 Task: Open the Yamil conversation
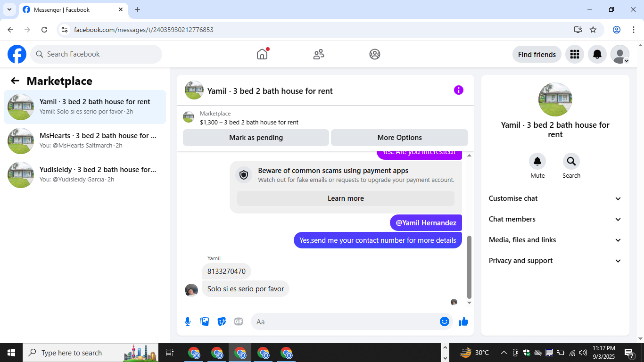85,107
